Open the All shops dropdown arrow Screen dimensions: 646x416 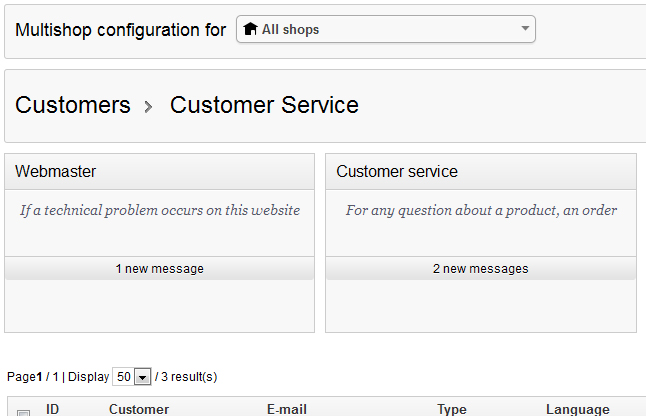pos(525,29)
